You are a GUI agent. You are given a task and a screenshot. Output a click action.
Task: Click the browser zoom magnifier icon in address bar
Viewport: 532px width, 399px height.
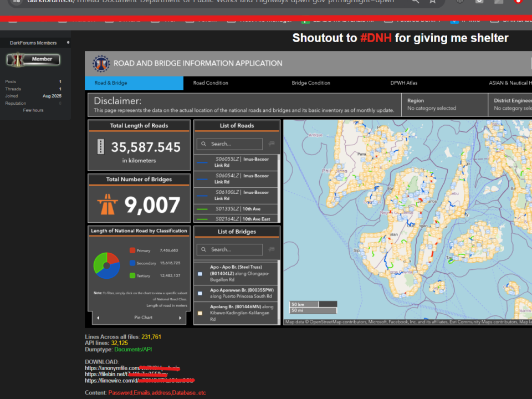[415, 2]
